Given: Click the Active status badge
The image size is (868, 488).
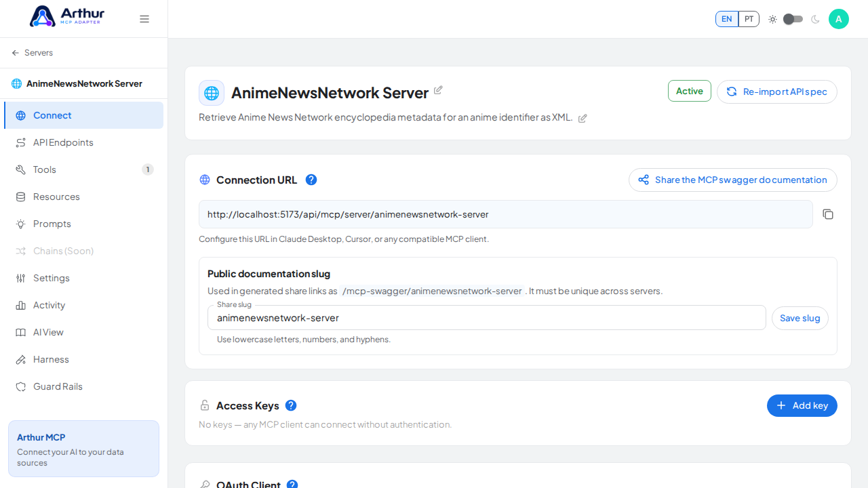Looking at the screenshot, I should [x=690, y=91].
